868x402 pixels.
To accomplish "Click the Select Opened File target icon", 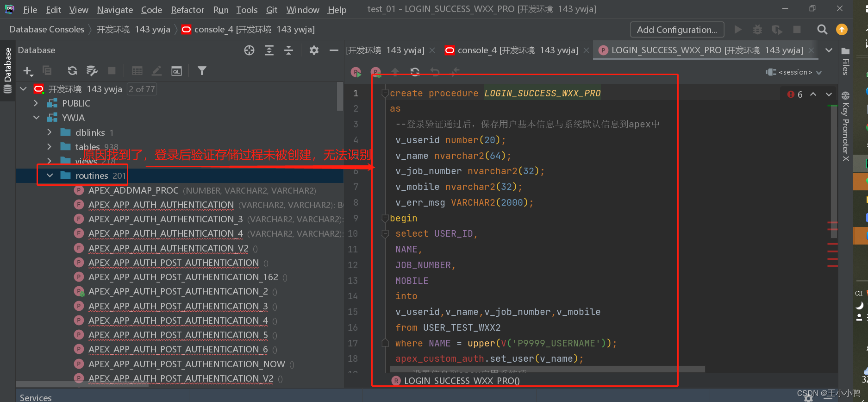I will pyautogui.click(x=249, y=50).
